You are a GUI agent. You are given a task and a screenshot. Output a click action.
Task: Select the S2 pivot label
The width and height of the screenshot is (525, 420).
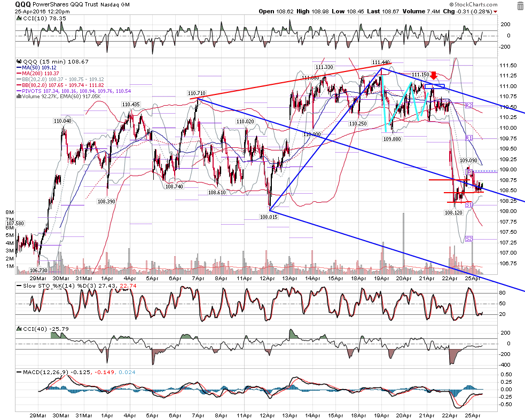click(x=469, y=239)
